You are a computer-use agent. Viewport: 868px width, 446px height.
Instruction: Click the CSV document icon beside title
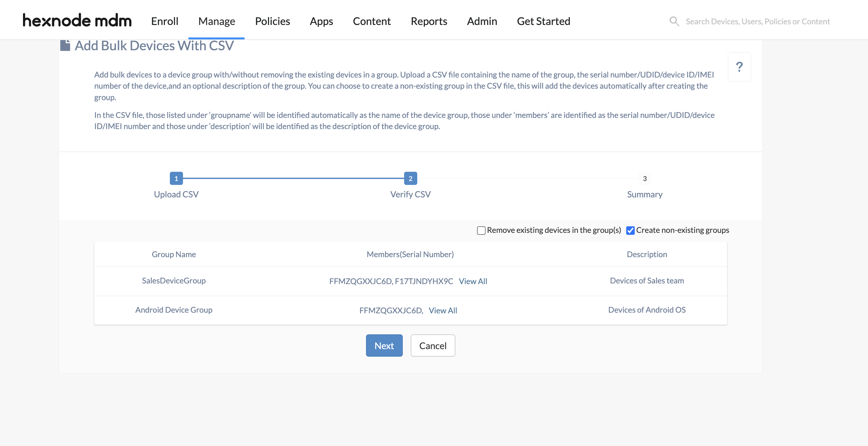point(65,45)
